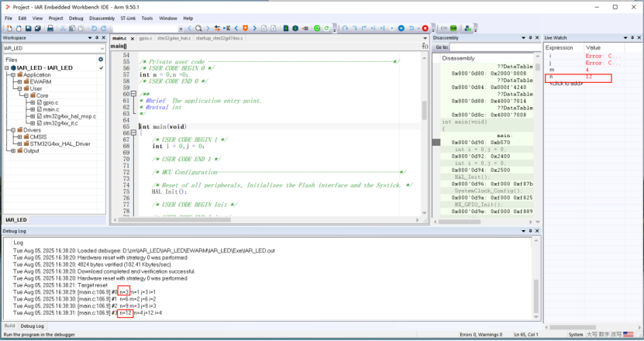Click the Step Out debug icon
Image resolution: width=644 pixels, height=341 pixels.
(x=364, y=29)
